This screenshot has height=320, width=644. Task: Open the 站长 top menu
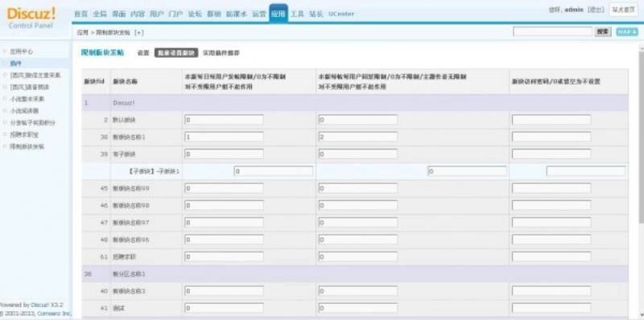(316, 14)
